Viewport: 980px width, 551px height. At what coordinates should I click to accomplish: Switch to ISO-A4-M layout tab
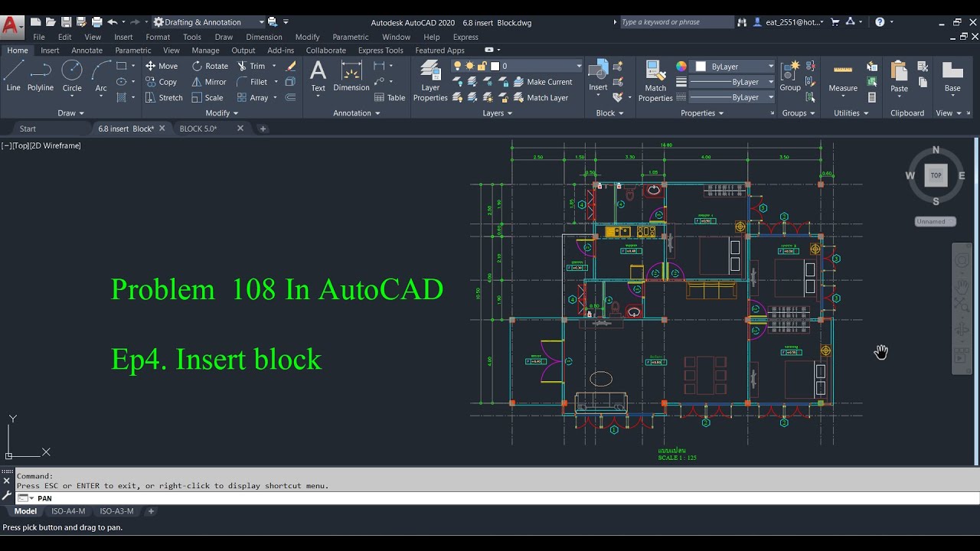pos(68,511)
